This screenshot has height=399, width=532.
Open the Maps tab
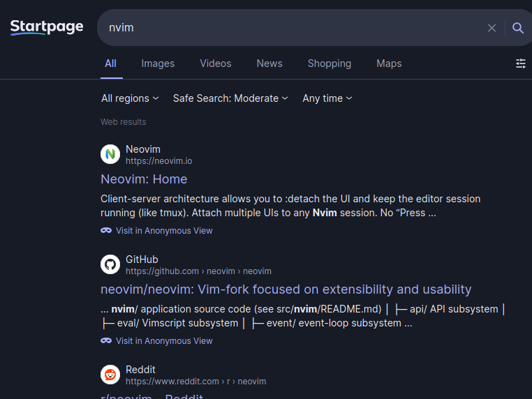(x=389, y=63)
